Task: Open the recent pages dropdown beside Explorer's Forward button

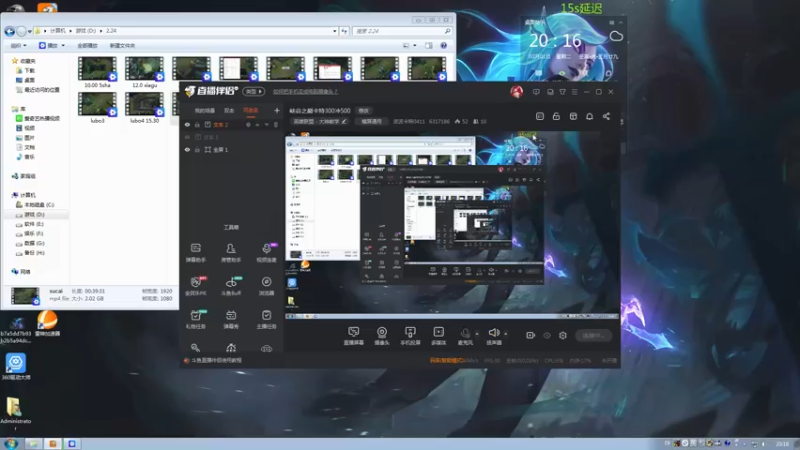Action: [30, 31]
